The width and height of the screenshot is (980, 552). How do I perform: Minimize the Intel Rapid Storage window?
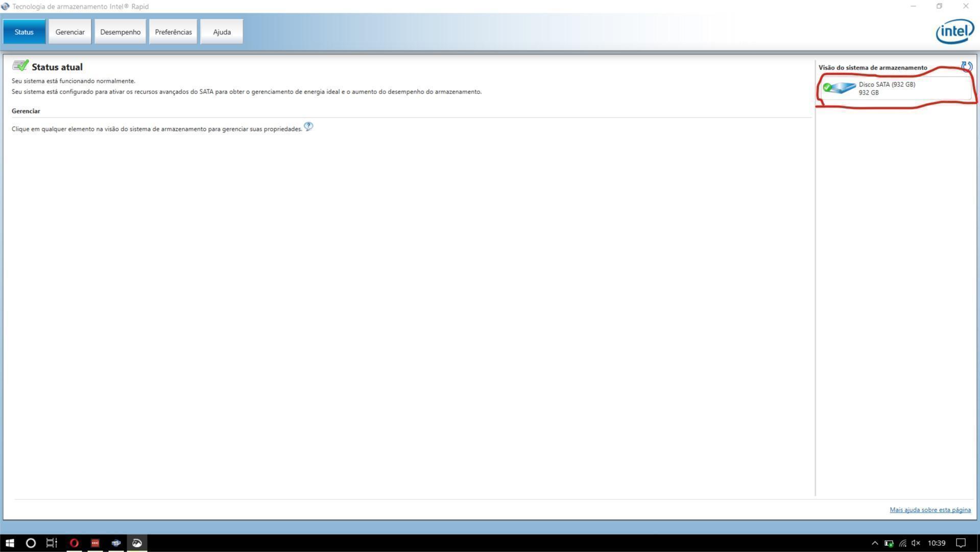(913, 6)
